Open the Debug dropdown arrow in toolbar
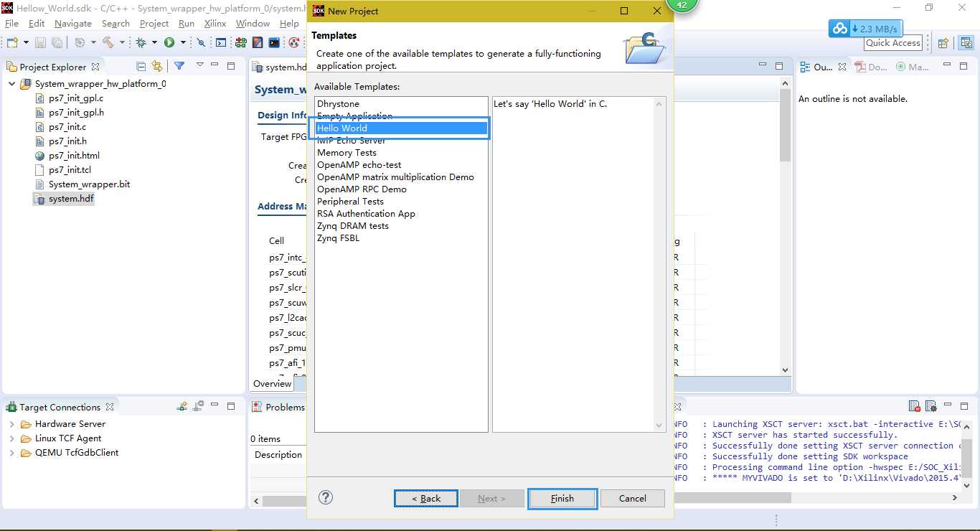980x531 pixels. [154, 43]
